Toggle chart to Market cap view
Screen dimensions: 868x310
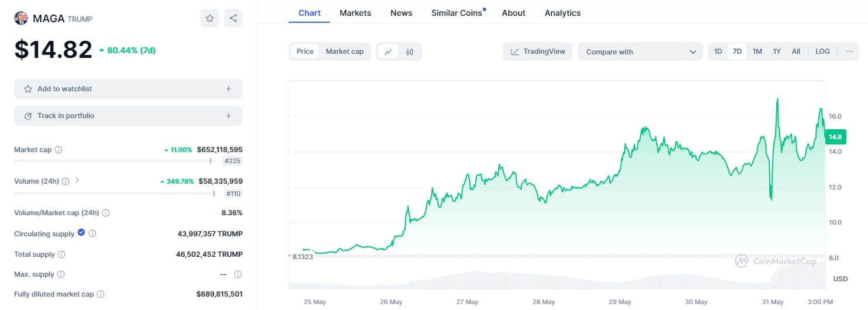coord(344,51)
